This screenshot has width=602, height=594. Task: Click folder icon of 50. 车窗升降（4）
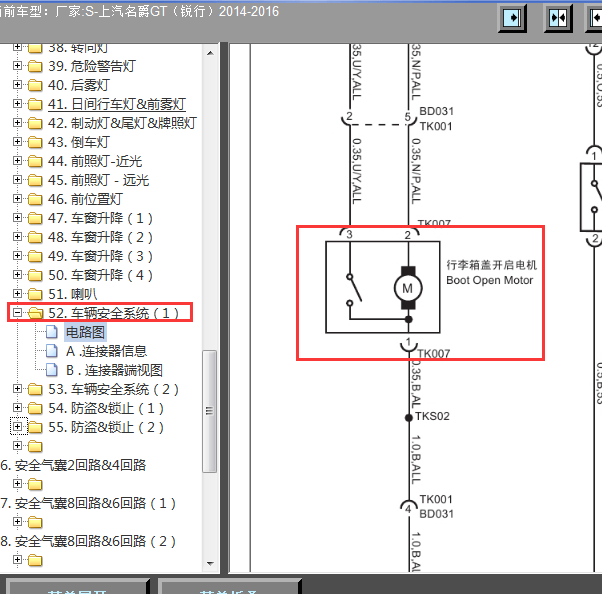pos(35,275)
